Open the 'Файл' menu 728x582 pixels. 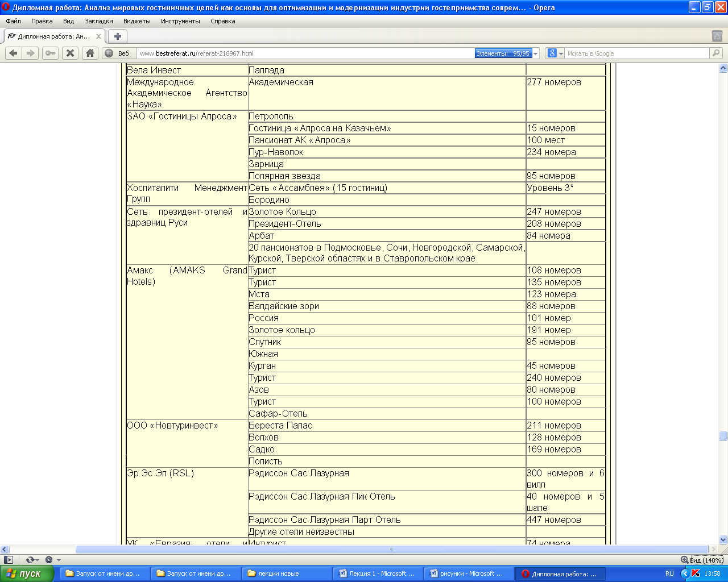click(13, 21)
